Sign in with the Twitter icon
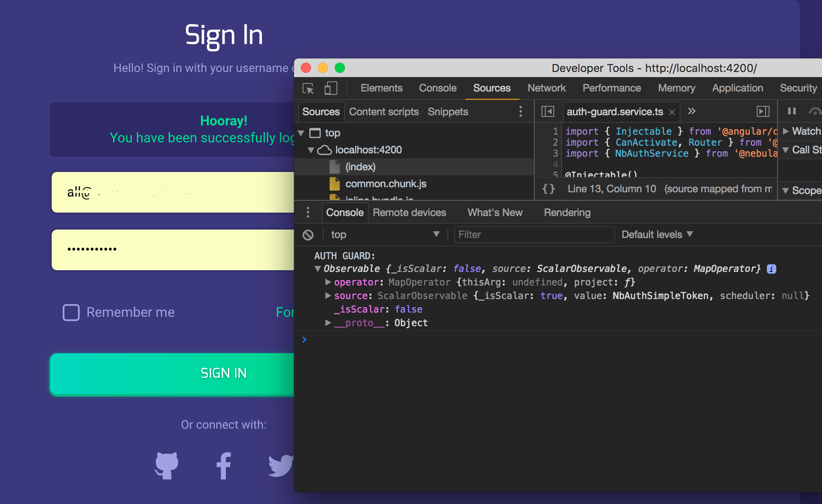Image resolution: width=822 pixels, height=504 pixels. coord(281,466)
